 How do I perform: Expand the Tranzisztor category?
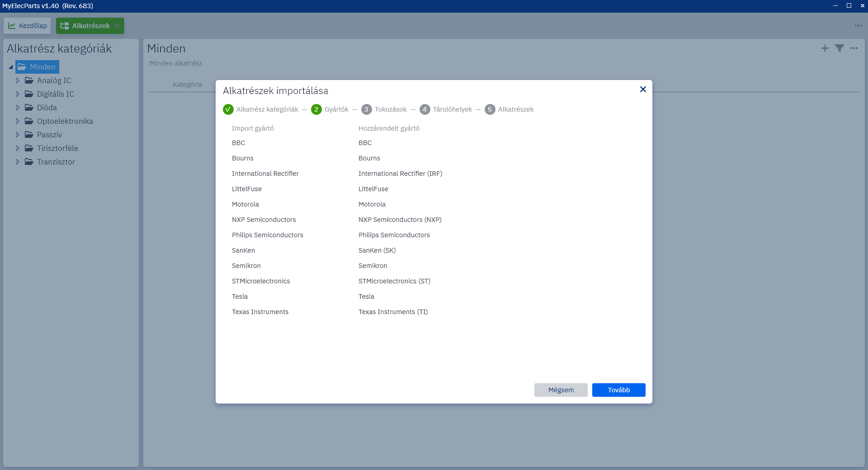18,162
